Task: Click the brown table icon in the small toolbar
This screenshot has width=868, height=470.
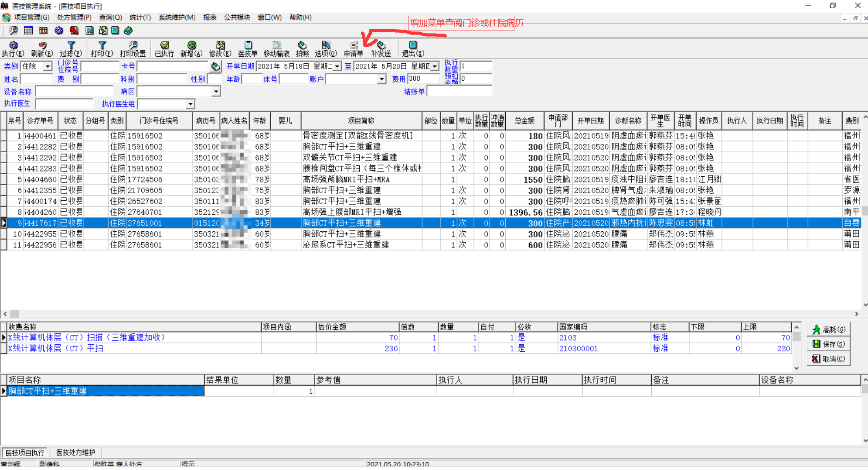Action: tap(44, 31)
